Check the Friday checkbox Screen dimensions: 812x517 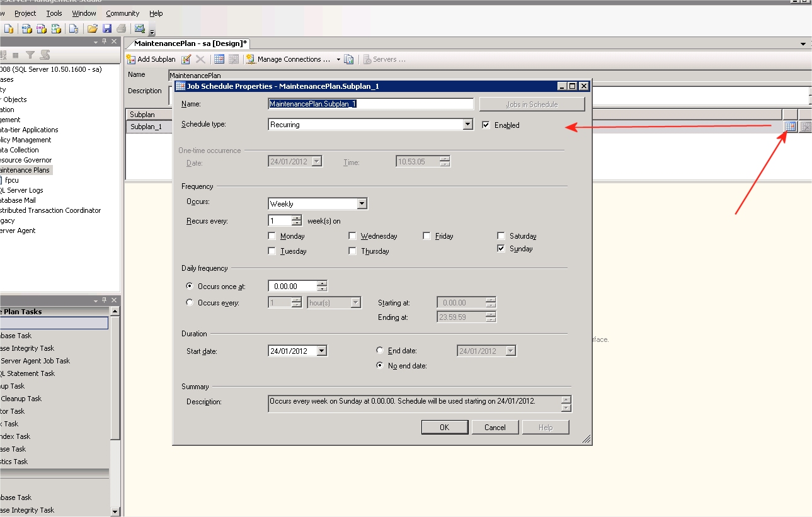(x=427, y=236)
